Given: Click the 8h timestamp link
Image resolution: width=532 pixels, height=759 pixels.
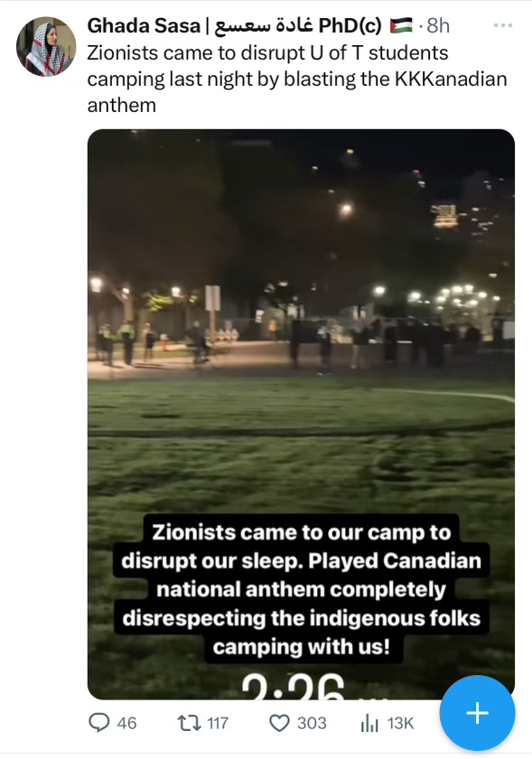Looking at the screenshot, I should 438,25.
